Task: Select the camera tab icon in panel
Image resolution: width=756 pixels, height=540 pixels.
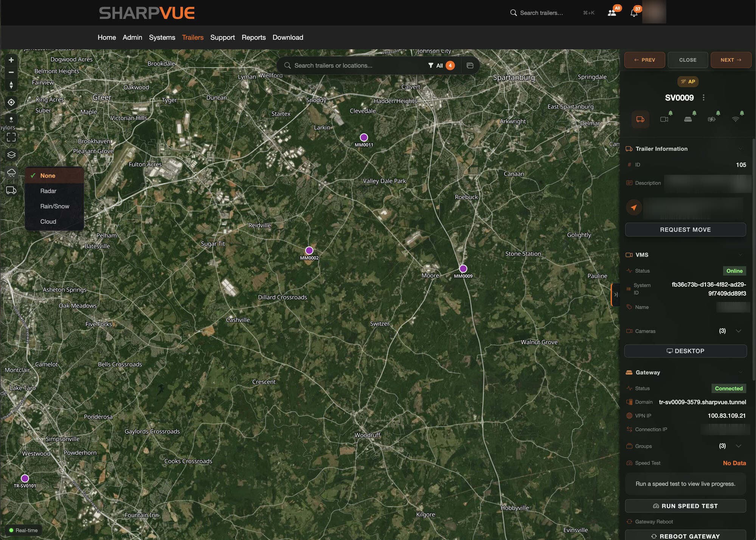Action: pos(664,120)
